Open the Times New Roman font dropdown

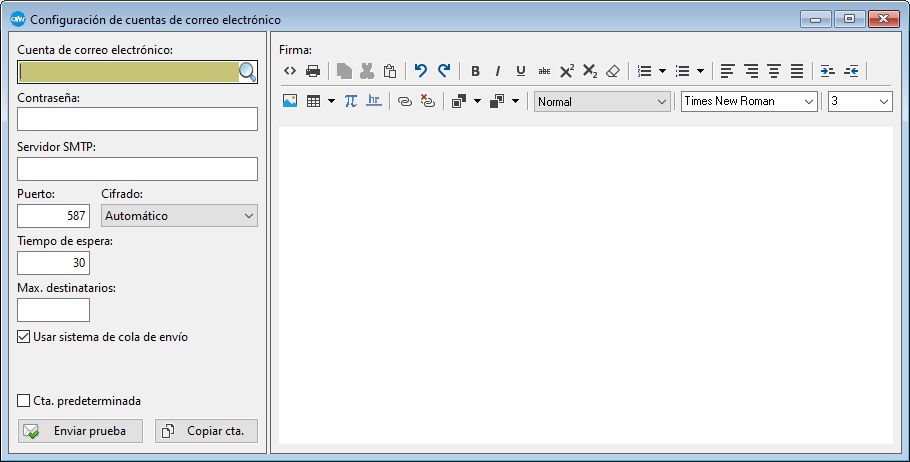click(749, 101)
